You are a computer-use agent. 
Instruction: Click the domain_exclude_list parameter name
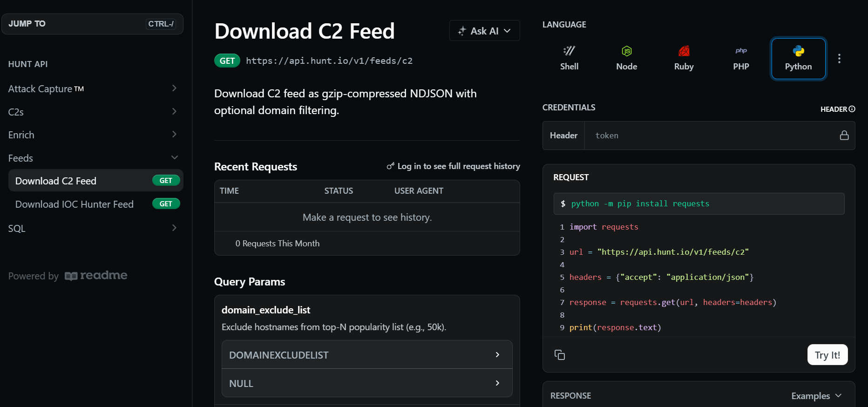click(266, 310)
